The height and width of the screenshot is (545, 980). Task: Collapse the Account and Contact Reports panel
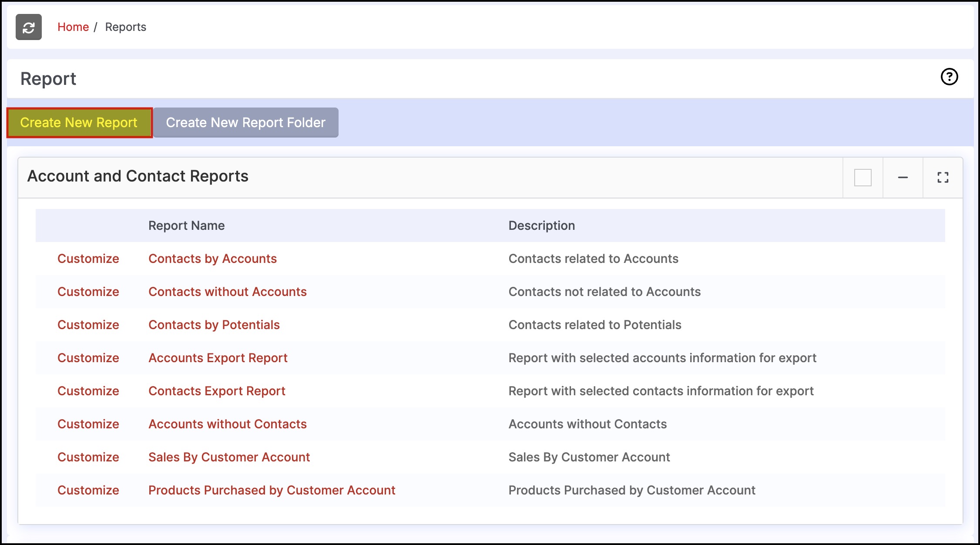[903, 178]
